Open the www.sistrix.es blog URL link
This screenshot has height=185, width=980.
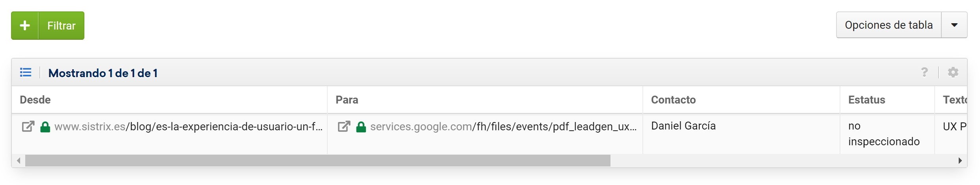coord(189,127)
